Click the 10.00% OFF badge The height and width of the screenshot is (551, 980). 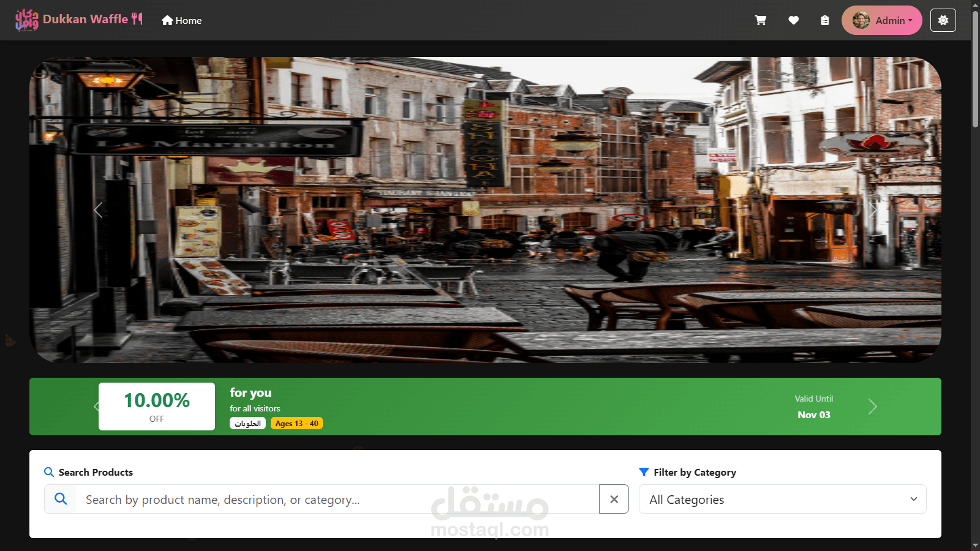coord(157,407)
